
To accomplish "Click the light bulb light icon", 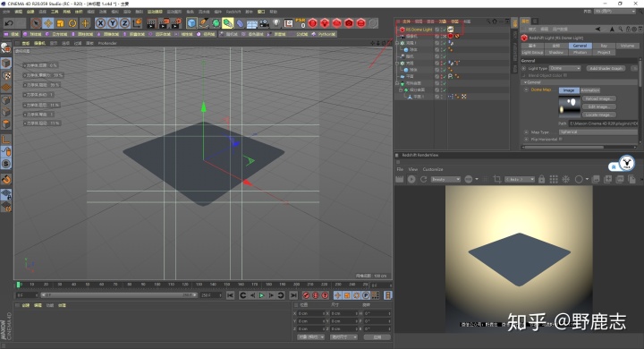I will (276, 23).
